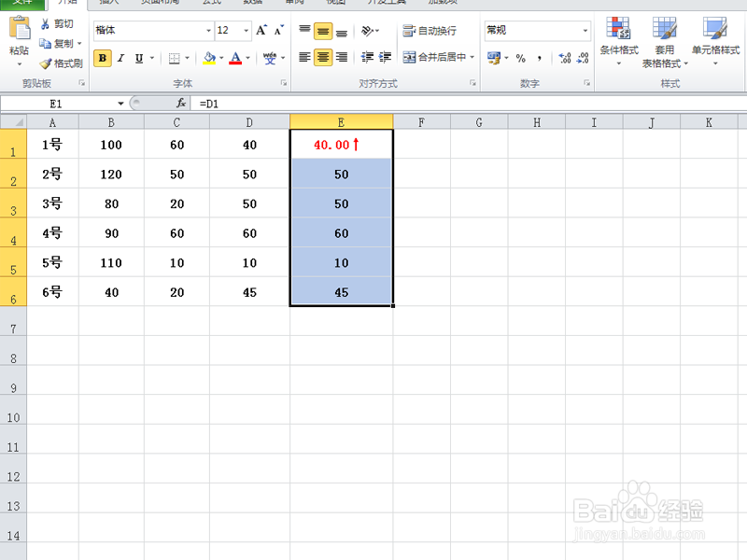Click the Insert Function fx button
This screenshot has height=560, width=747.
tap(181, 104)
